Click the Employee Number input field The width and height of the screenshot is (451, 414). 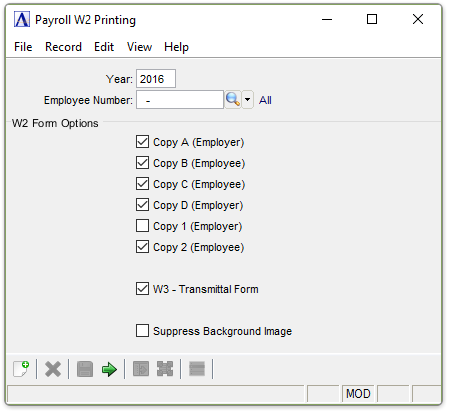click(180, 99)
